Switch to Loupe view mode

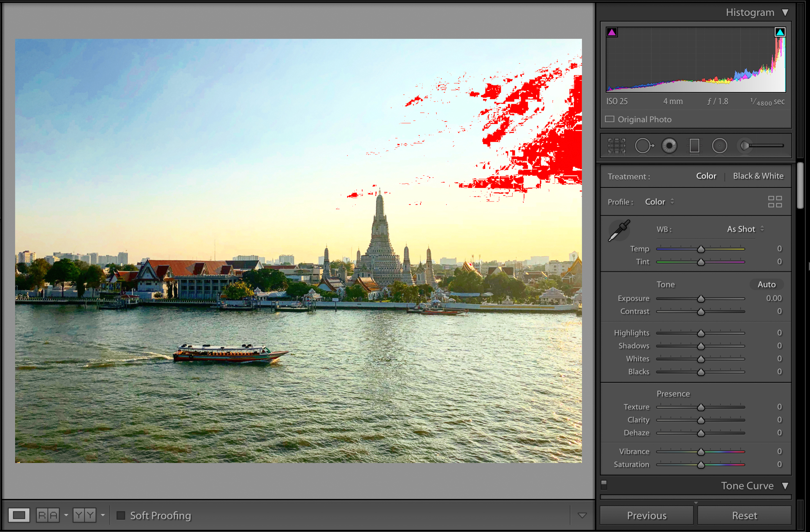[x=19, y=515]
